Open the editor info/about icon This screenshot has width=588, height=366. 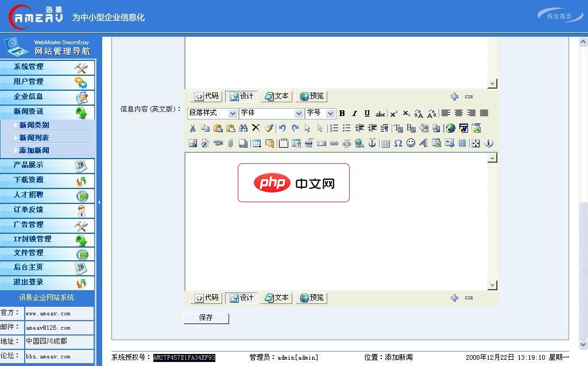tap(489, 143)
